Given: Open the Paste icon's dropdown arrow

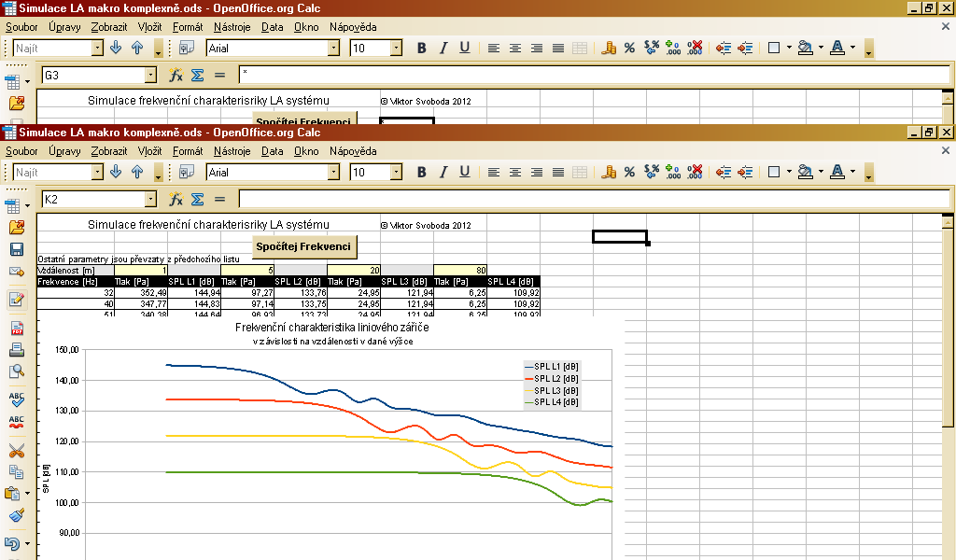Looking at the screenshot, I should point(28,495).
